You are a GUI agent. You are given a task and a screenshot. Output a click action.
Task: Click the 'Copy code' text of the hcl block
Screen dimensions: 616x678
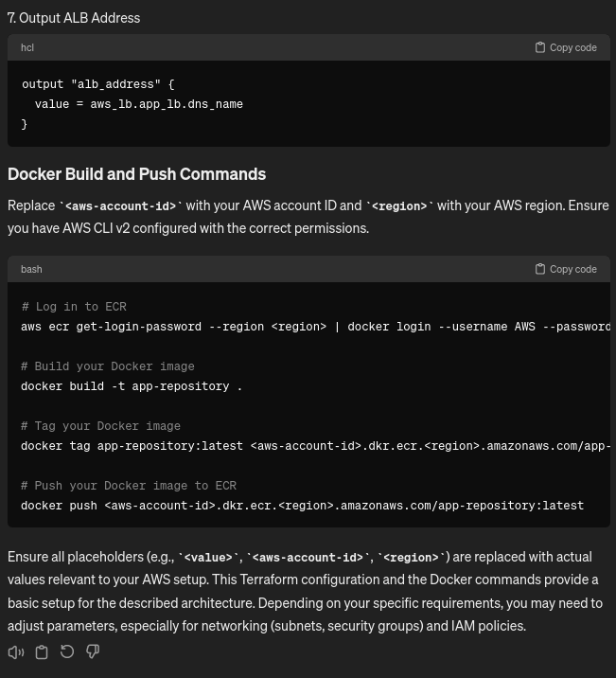572,47
